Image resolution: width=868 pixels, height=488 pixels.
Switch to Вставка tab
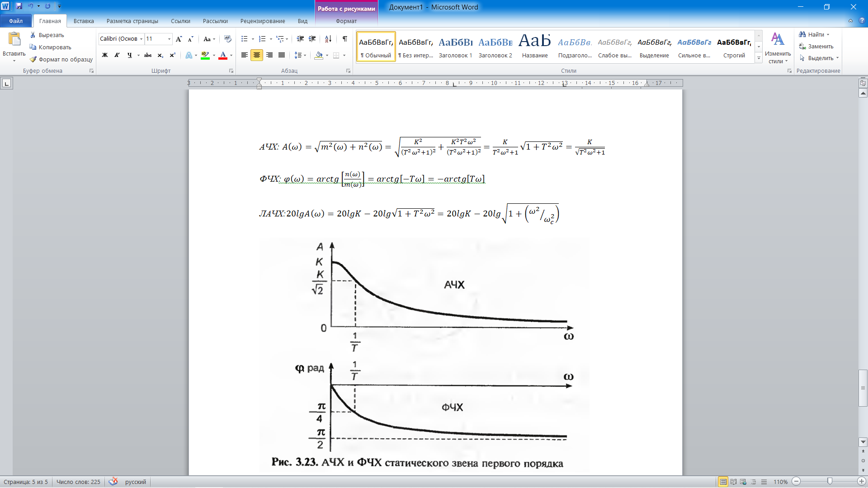(x=84, y=21)
